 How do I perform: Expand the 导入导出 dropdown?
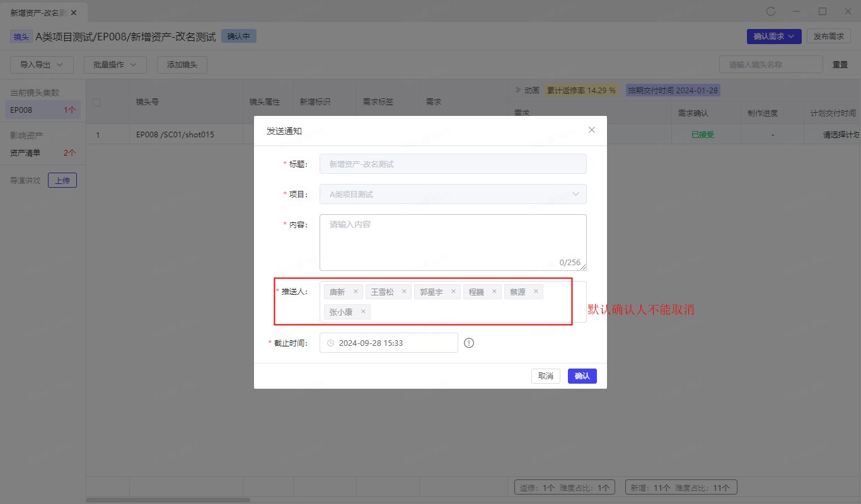tap(42, 65)
